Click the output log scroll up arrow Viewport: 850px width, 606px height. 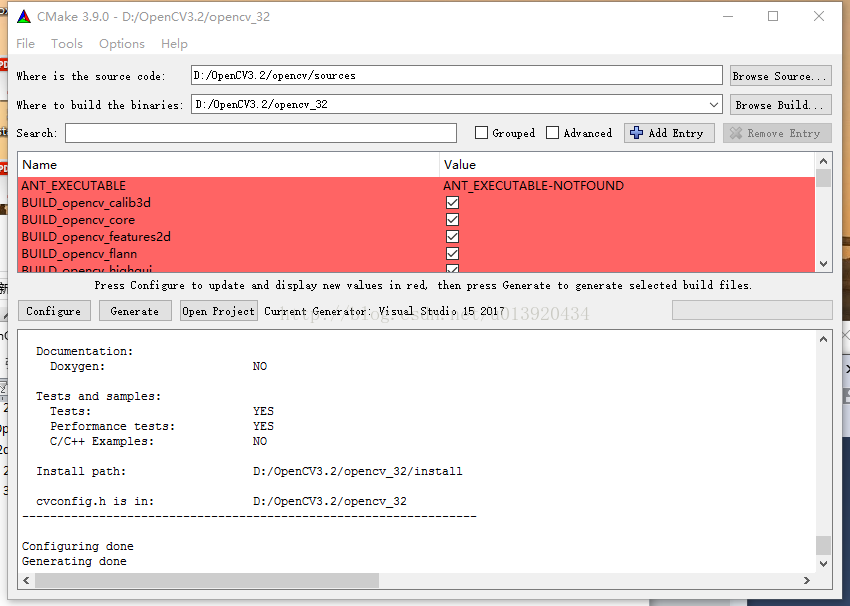[x=823, y=339]
